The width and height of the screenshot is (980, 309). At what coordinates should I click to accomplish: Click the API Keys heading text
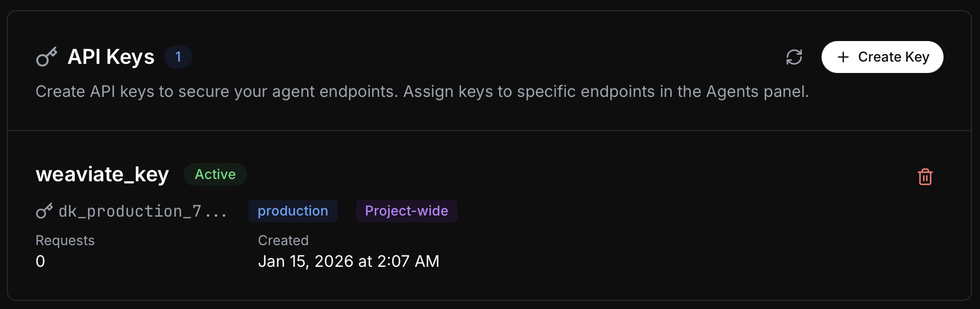click(111, 57)
